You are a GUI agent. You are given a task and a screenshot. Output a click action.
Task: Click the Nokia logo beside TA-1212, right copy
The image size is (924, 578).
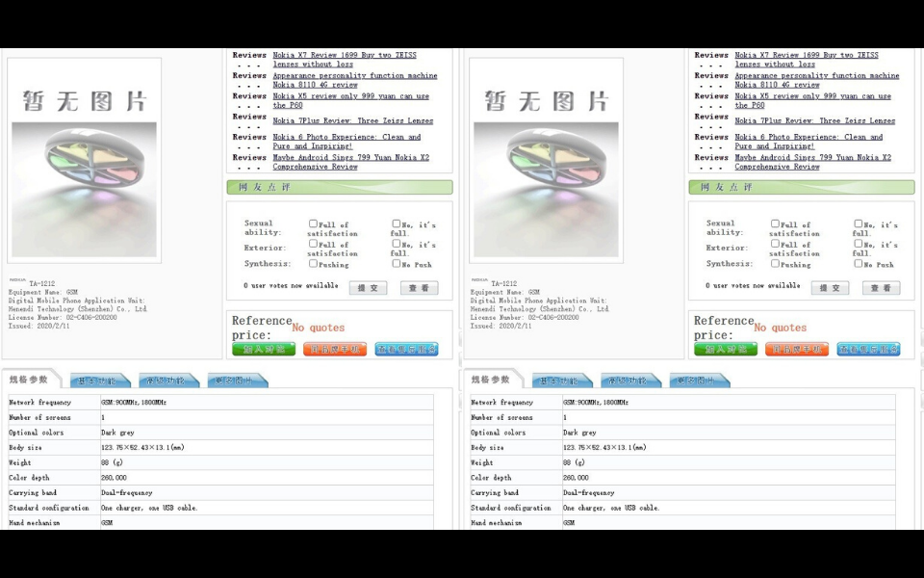tap(479, 279)
